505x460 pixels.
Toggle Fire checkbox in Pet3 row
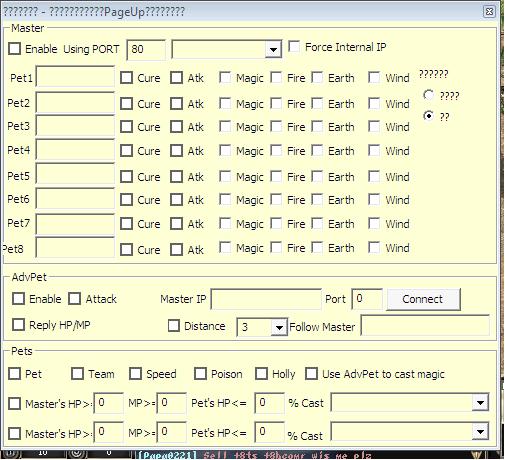pyautogui.click(x=276, y=127)
